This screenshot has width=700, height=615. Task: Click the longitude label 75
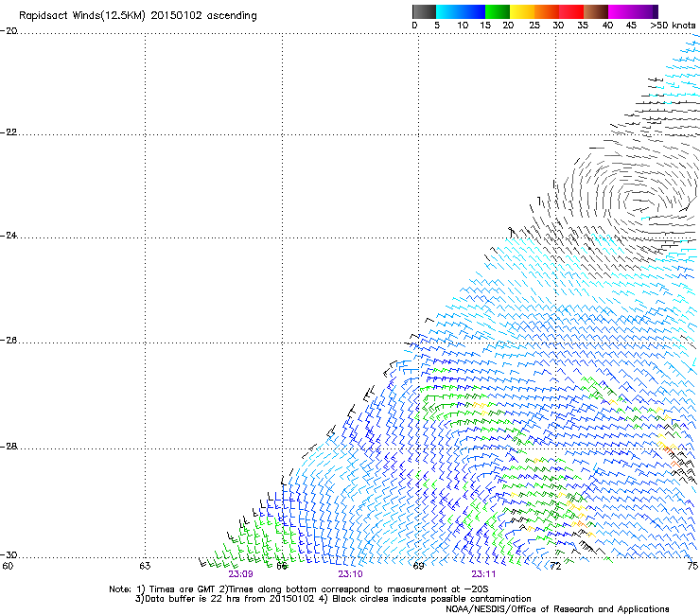click(692, 566)
